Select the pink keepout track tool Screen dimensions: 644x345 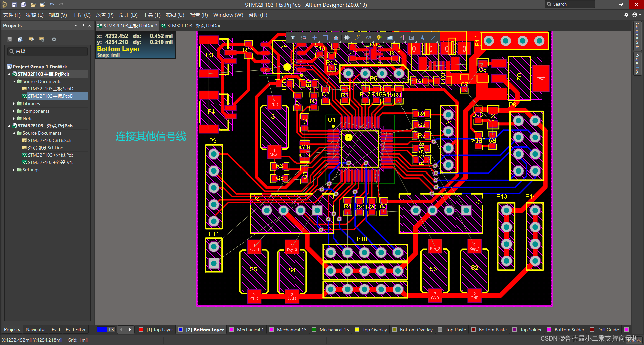click(x=400, y=38)
